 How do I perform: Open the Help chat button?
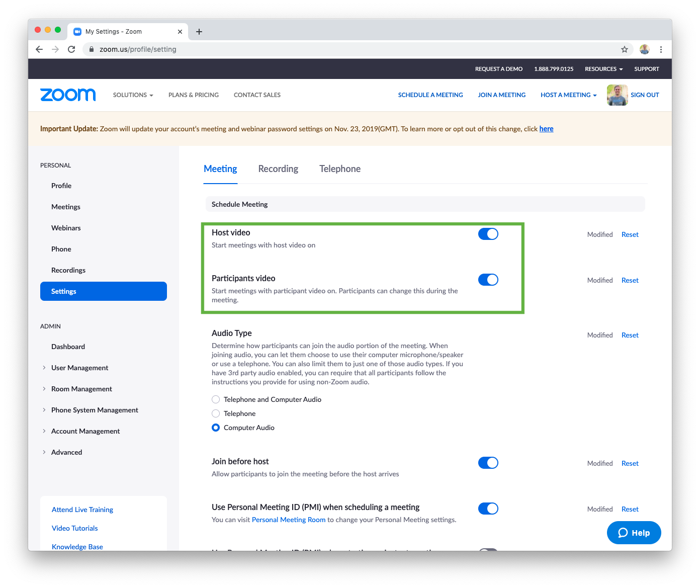point(634,533)
